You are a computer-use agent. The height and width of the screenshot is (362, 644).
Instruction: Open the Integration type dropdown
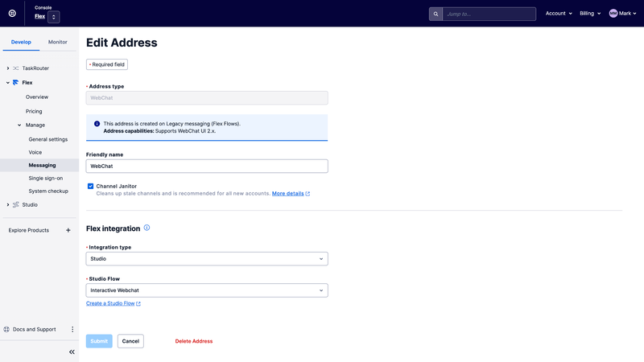[x=207, y=259]
